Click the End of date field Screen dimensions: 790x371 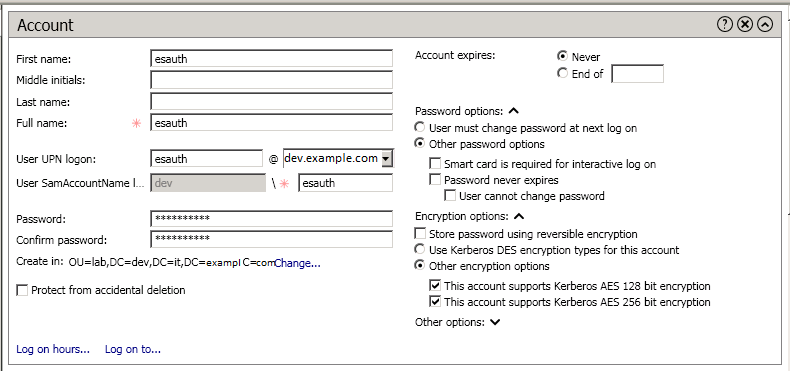point(637,74)
